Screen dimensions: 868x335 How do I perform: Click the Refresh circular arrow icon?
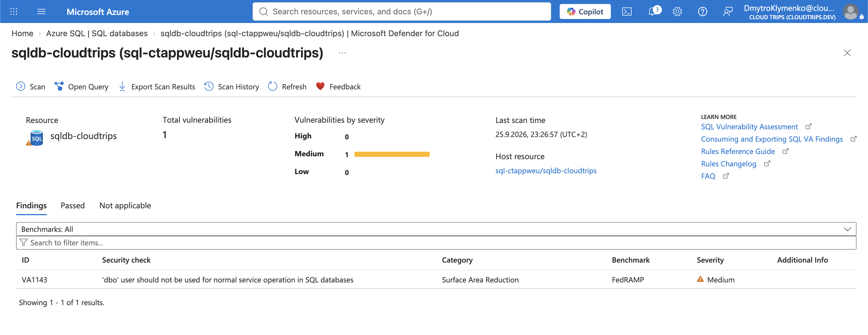(x=272, y=86)
